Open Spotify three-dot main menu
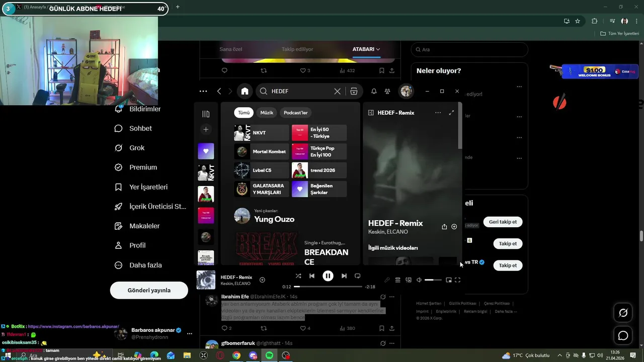 coord(203,91)
